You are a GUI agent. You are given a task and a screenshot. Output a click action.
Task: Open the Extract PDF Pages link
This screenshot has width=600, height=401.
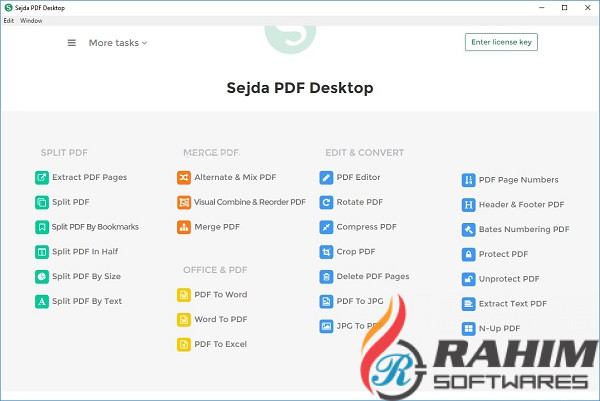click(90, 178)
